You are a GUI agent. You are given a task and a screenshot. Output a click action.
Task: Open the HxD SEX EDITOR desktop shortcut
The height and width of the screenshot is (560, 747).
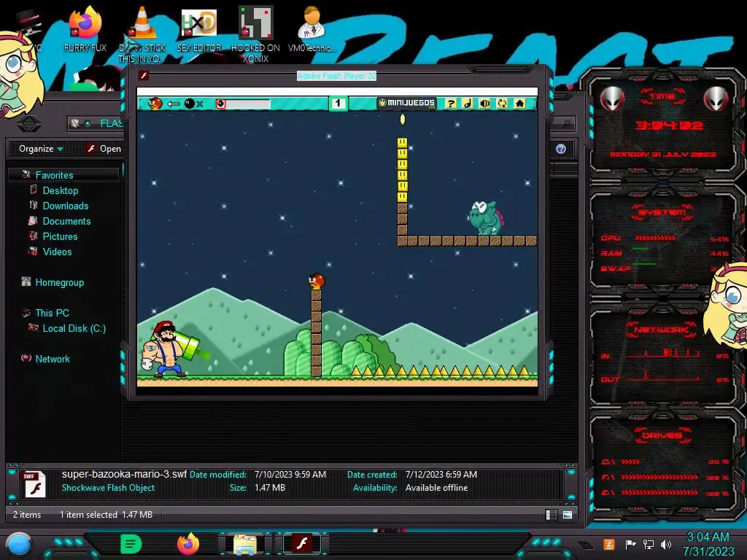coord(199,29)
